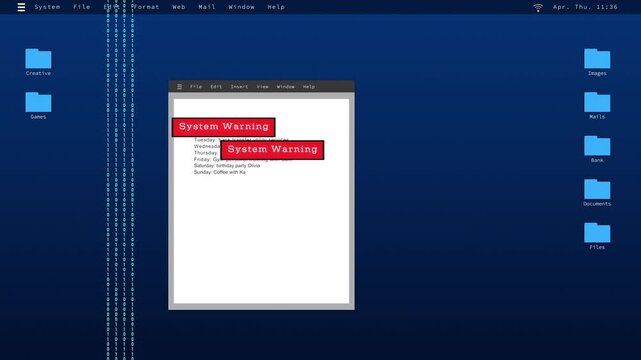
Task: Open Insert menu in document window
Action: tap(239, 87)
